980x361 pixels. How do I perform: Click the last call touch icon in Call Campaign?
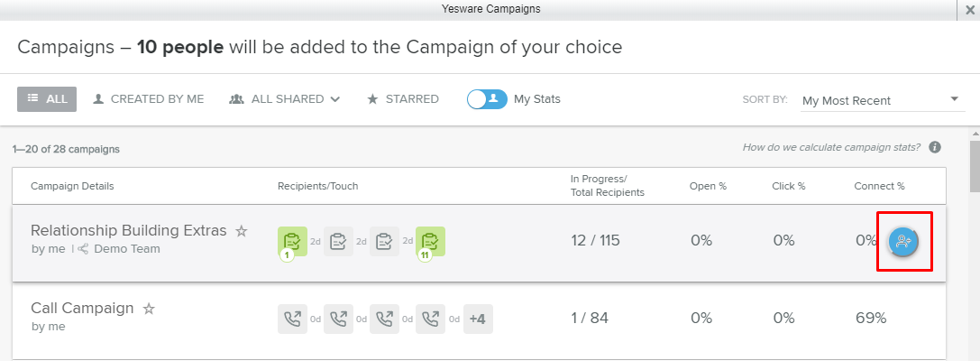click(430, 319)
